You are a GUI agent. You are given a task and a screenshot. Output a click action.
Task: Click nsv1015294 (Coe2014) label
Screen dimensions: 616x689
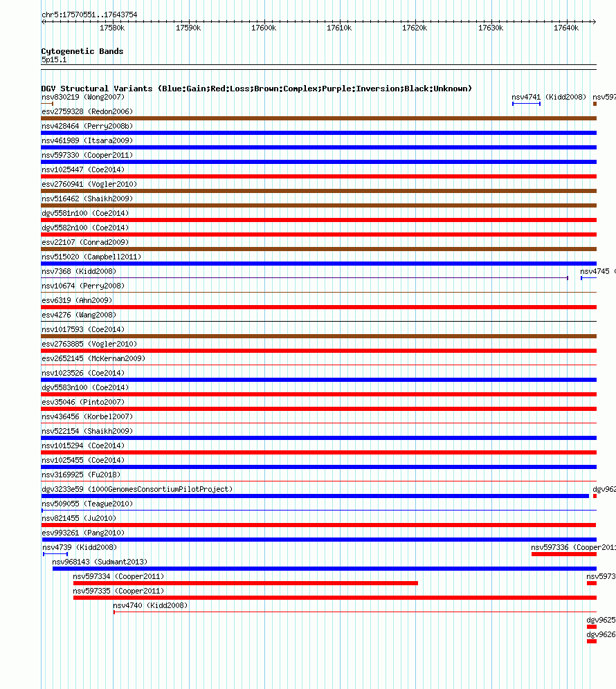(x=83, y=445)
